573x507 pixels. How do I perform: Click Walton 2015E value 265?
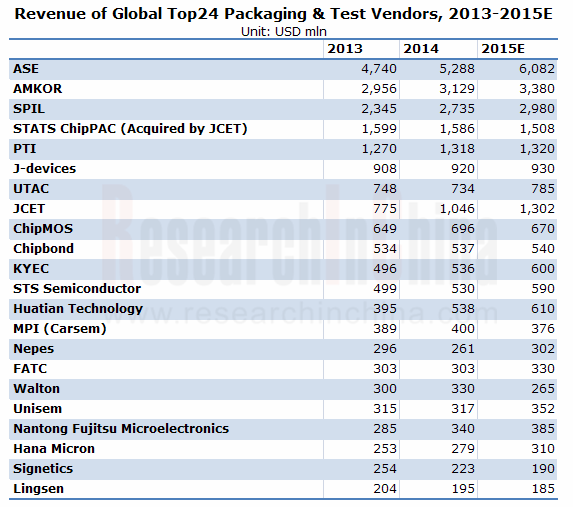[543, 389]
